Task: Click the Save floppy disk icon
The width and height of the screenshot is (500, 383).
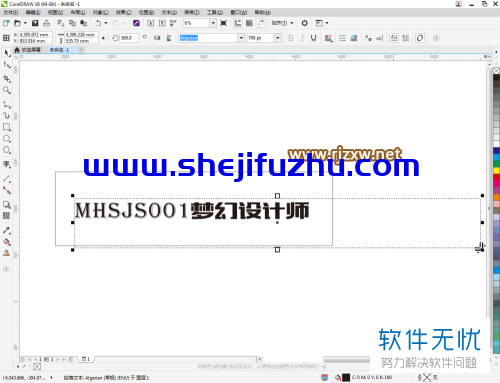Action: (35, 23)
